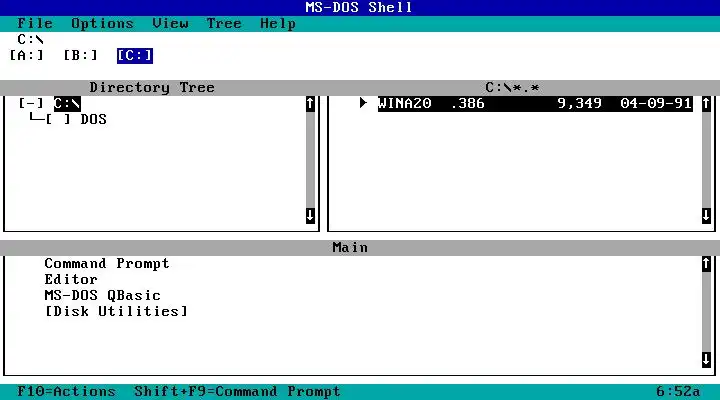Select drive B:
Viewport: 720px width, 400px height.
81,56
